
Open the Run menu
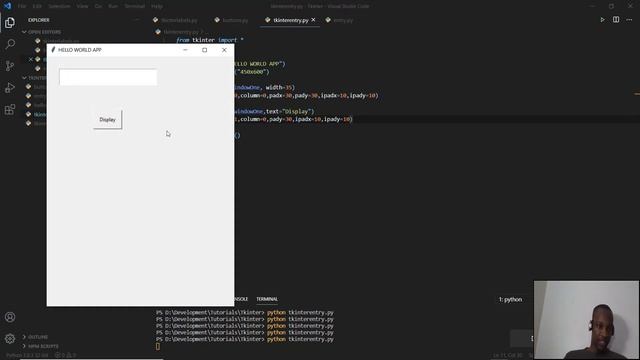tap(113, 6)
